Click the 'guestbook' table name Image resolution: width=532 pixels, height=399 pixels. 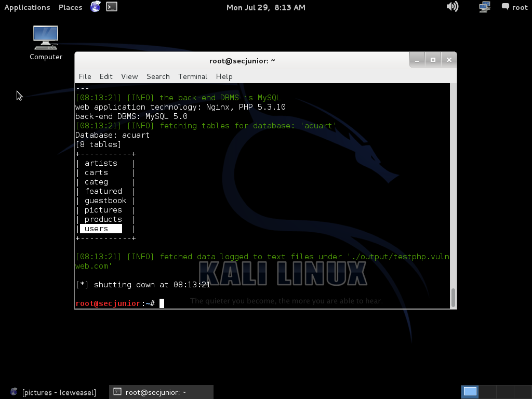click(105, 201)
